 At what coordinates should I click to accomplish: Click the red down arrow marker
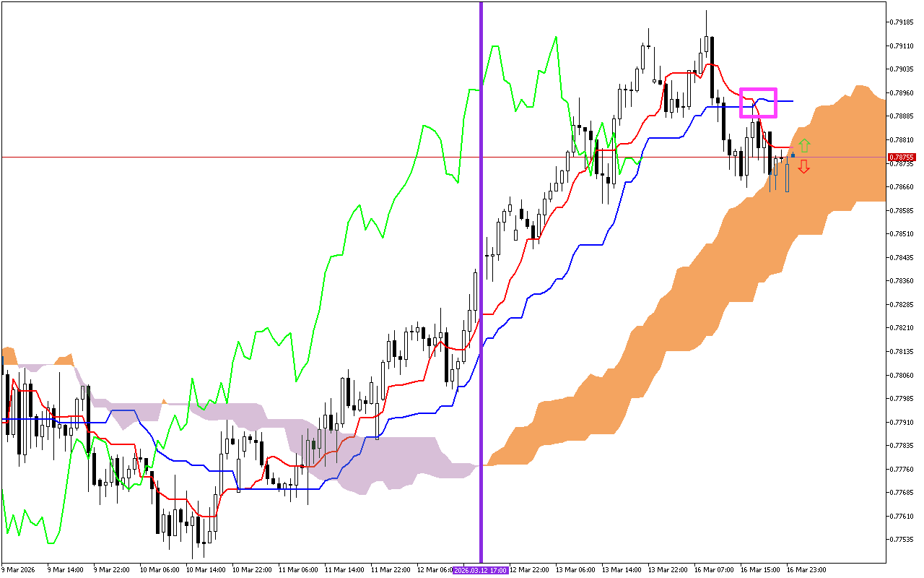tap(804, 167)
